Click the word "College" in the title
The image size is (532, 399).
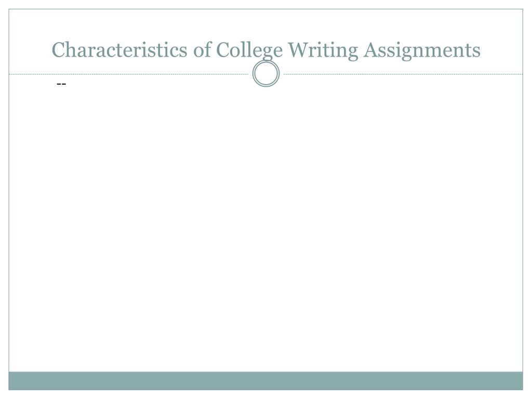coord(249,50)
